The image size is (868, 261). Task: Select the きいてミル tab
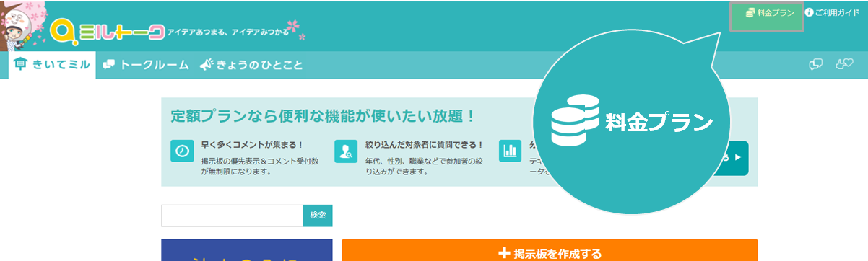(x=52, y=65)
